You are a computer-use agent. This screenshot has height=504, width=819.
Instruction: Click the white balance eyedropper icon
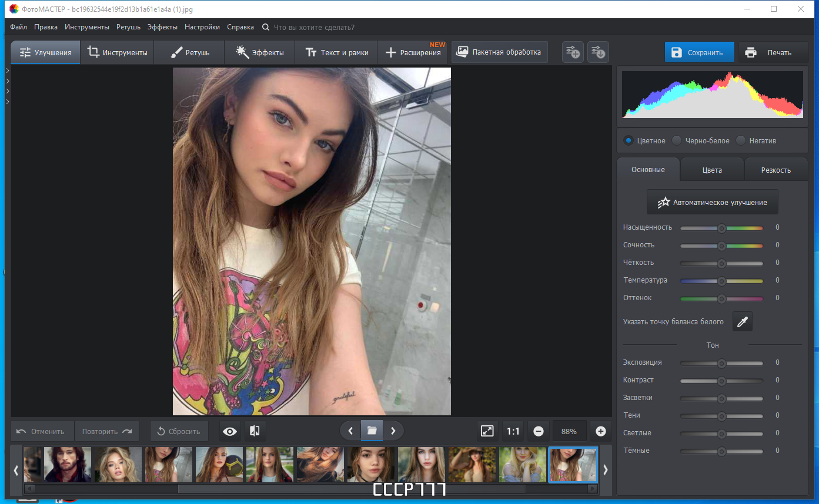743,321
